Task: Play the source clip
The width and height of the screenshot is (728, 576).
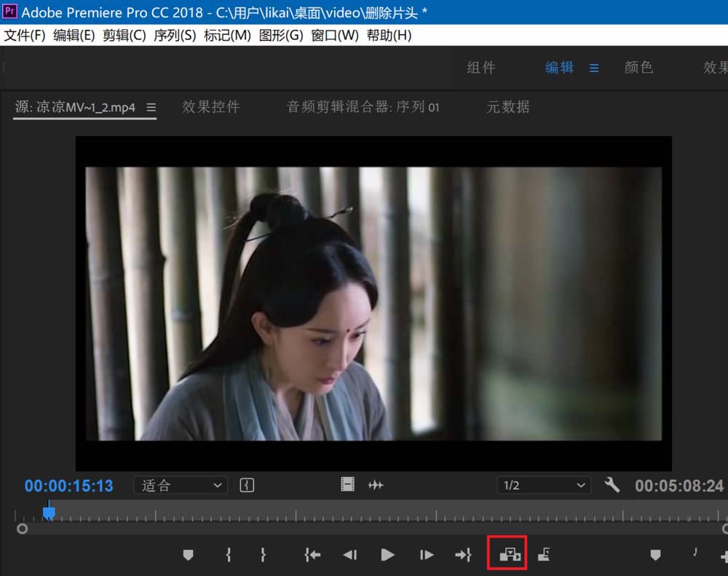Action: [387, 555]
